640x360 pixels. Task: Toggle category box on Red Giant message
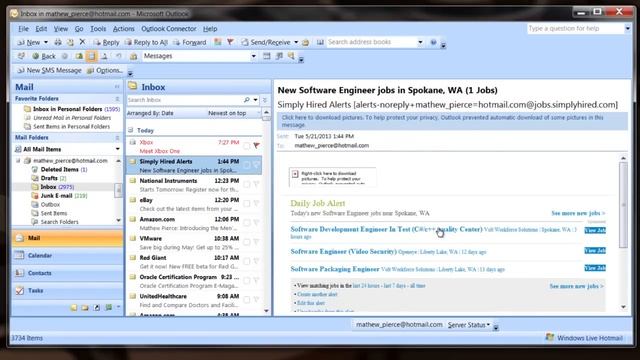pos(247,261)
